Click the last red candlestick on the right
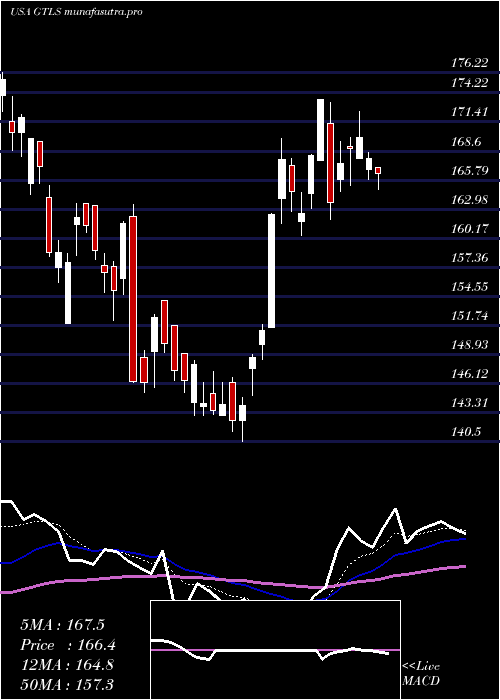This screenshot has height=700, width=500. tap(378, 171)
